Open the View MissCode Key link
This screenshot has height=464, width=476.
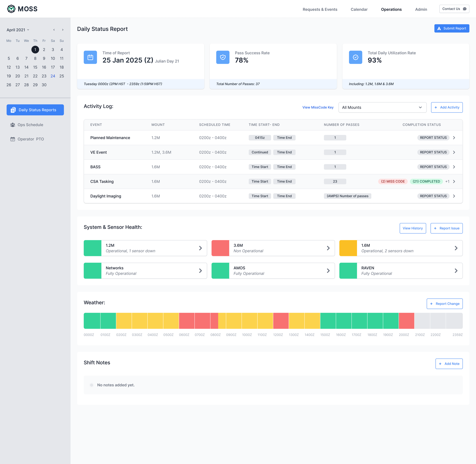point(318,108)
